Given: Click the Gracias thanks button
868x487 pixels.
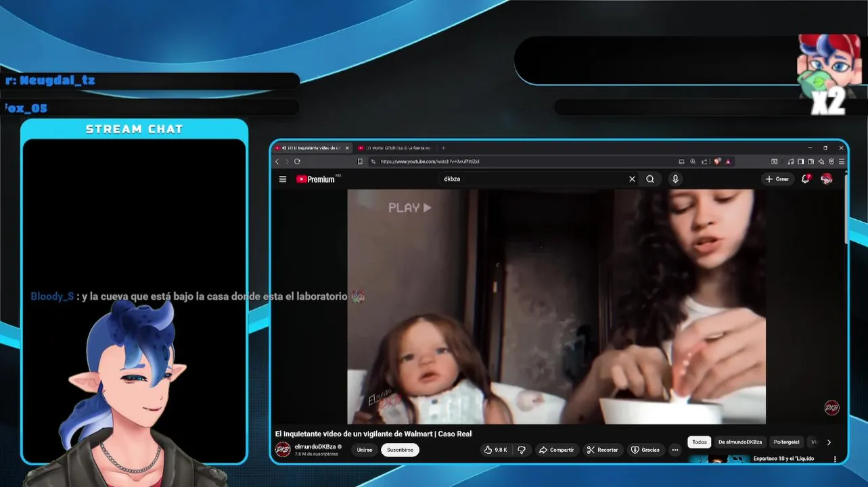Looking at the screenshot, I should [x=645, y=450].
